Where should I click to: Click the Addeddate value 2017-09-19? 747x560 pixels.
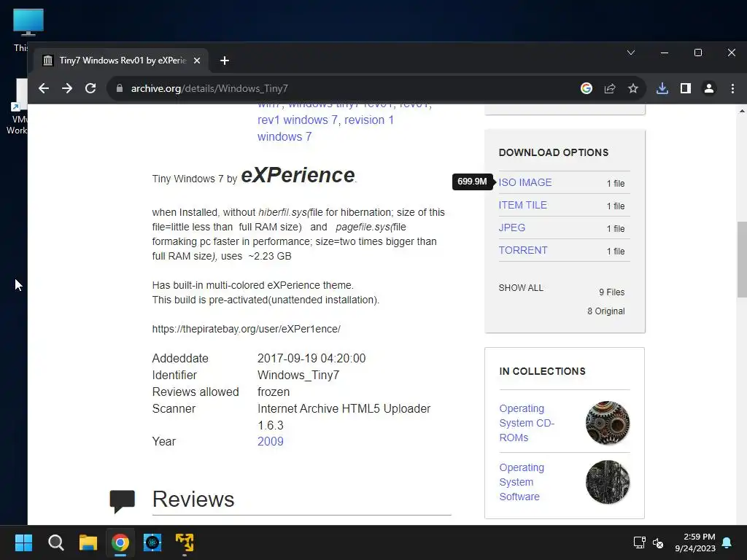pyautogui.click(x=311, y=358)
